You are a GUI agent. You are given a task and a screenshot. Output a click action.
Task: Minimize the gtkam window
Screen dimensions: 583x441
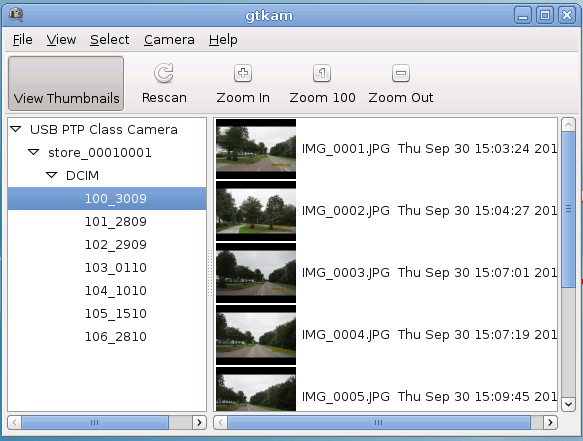click(x=523, y=15)
